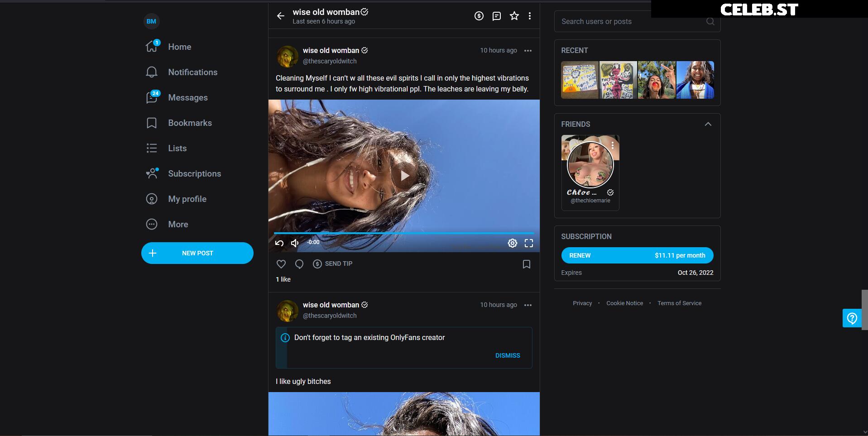
Task: Click the search users or posts field
Action: 638,21
